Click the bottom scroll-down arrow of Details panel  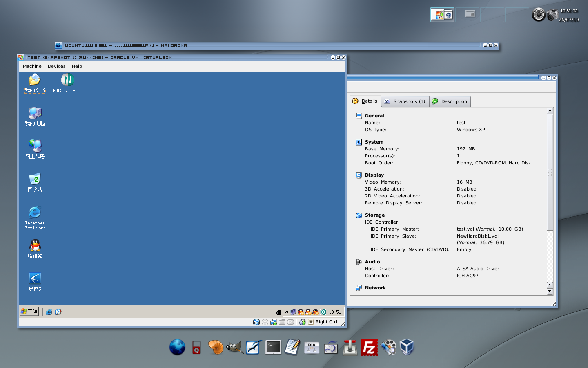[550, 292]
